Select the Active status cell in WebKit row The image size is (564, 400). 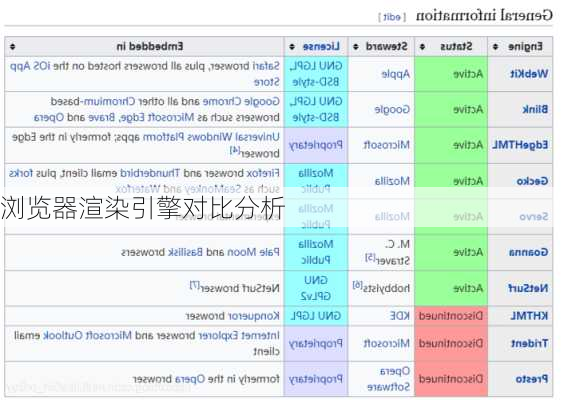[451, 74]
